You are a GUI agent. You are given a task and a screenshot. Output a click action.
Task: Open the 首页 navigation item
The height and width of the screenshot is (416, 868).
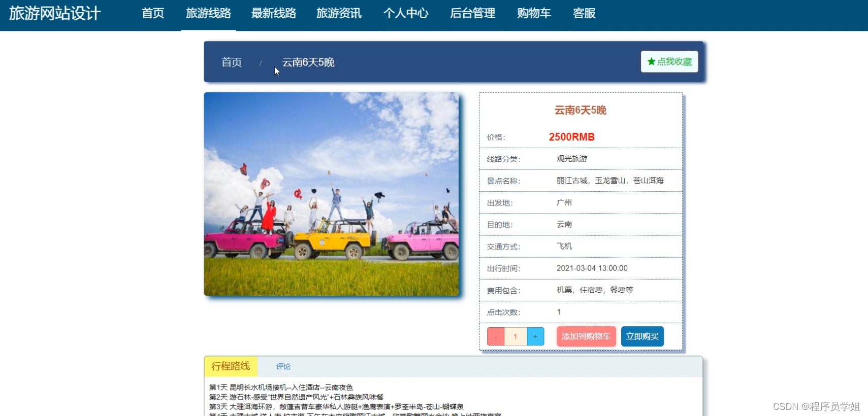[x=153, y=13]
